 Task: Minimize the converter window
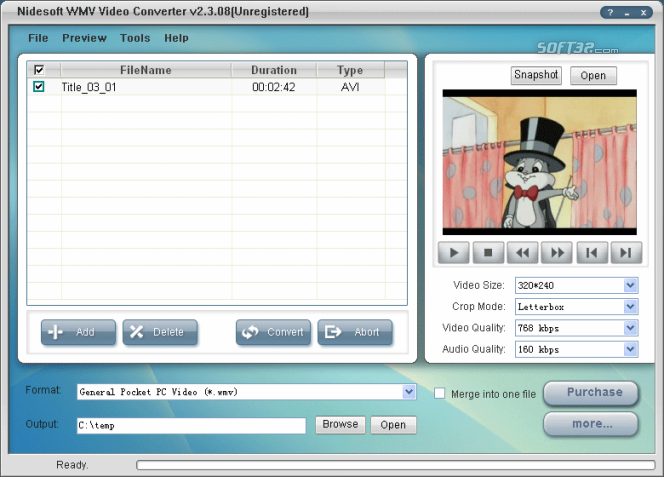point(627,13)
